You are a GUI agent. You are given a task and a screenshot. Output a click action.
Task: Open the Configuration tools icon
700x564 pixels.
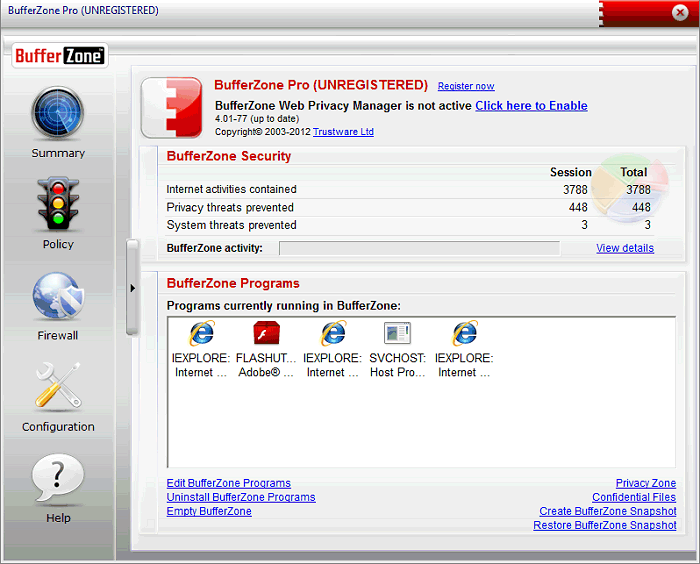tap(58, 385)
